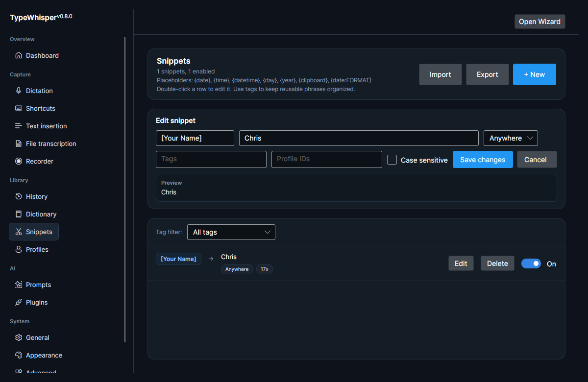Click the 17x usage count chip
Viewport: 588px width, 382px height.
265,269
